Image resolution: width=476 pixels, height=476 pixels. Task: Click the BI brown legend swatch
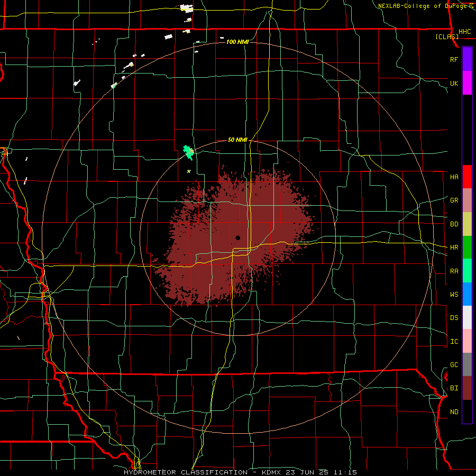pos(467,388)
